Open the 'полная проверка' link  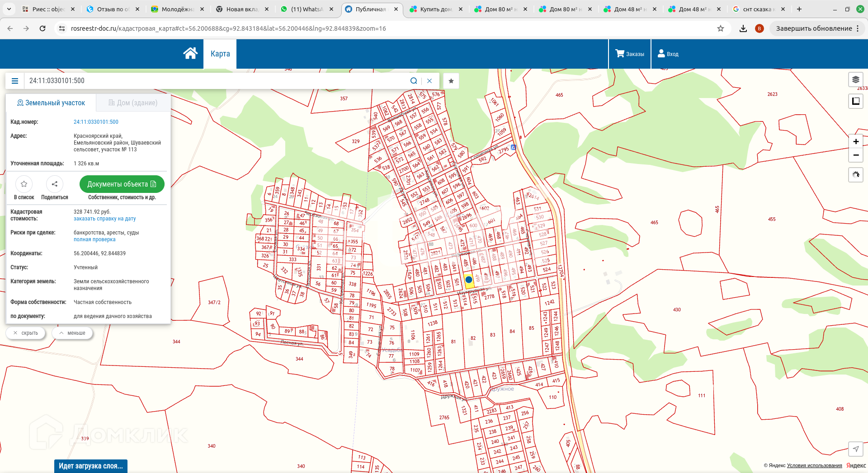click(x=94, y=240)
